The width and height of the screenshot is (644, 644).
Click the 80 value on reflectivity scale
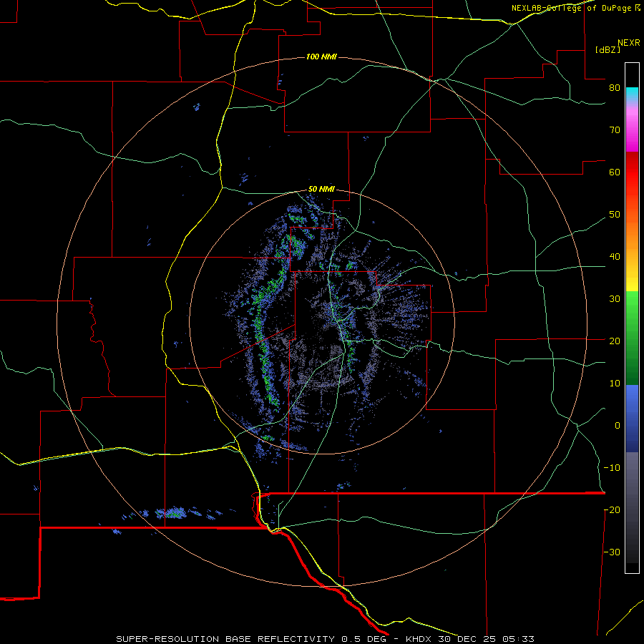click(x=615, y=88)
